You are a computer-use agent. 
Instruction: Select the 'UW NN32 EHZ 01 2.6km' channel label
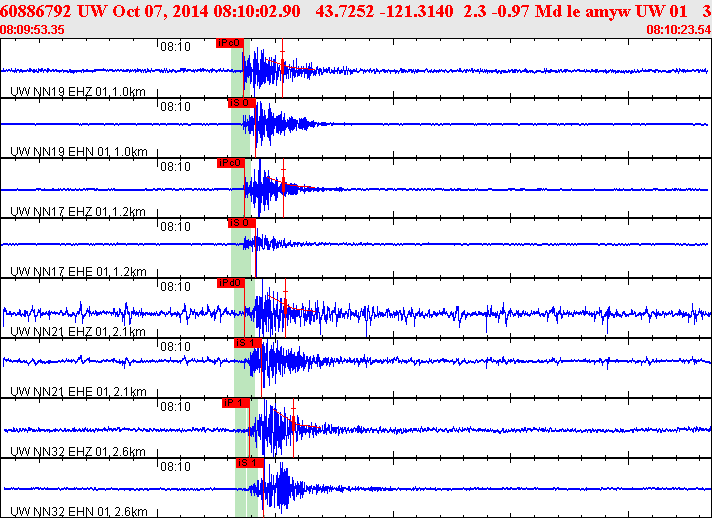(78, 451)
